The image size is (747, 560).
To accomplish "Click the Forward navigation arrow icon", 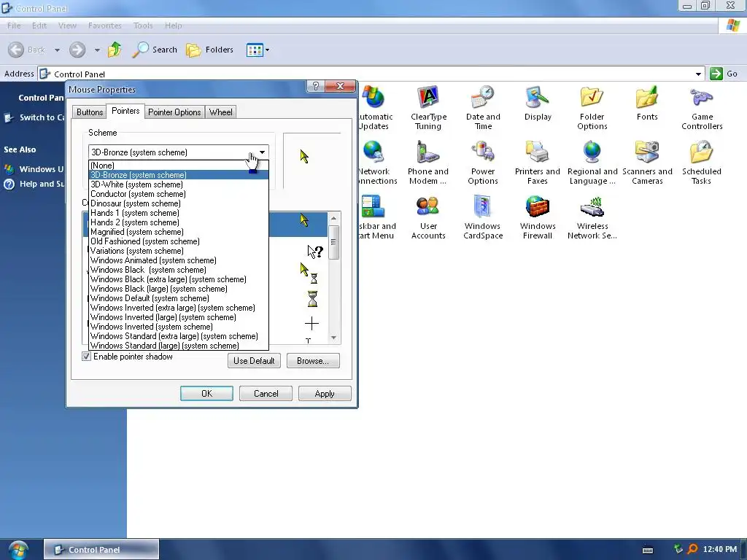I will point(77,50).
